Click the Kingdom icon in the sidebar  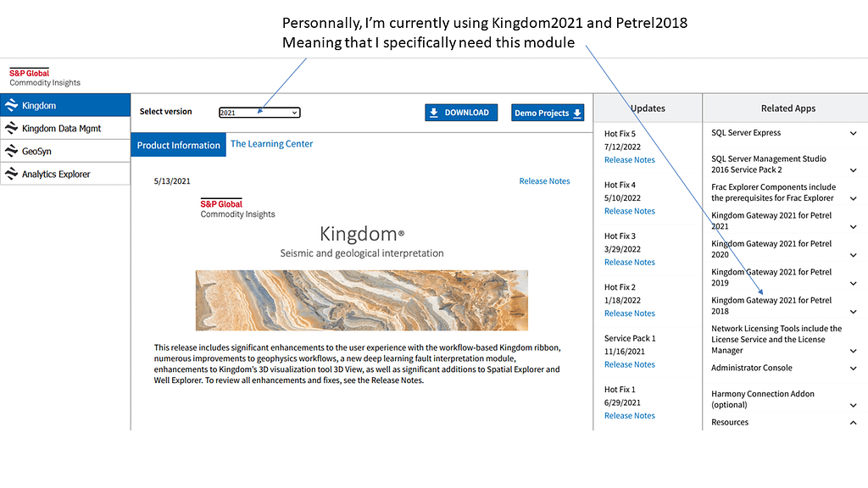11,106
